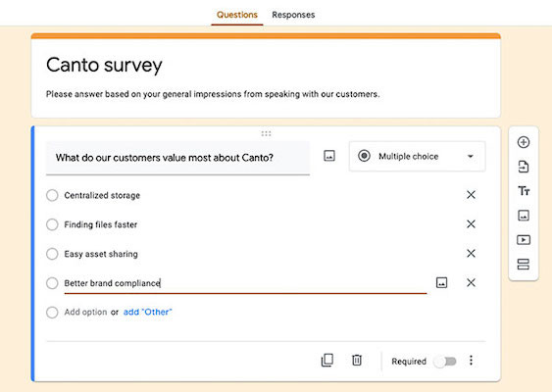552x392 pixels.
Task: Duplicate this question
Action: (327, 360)
